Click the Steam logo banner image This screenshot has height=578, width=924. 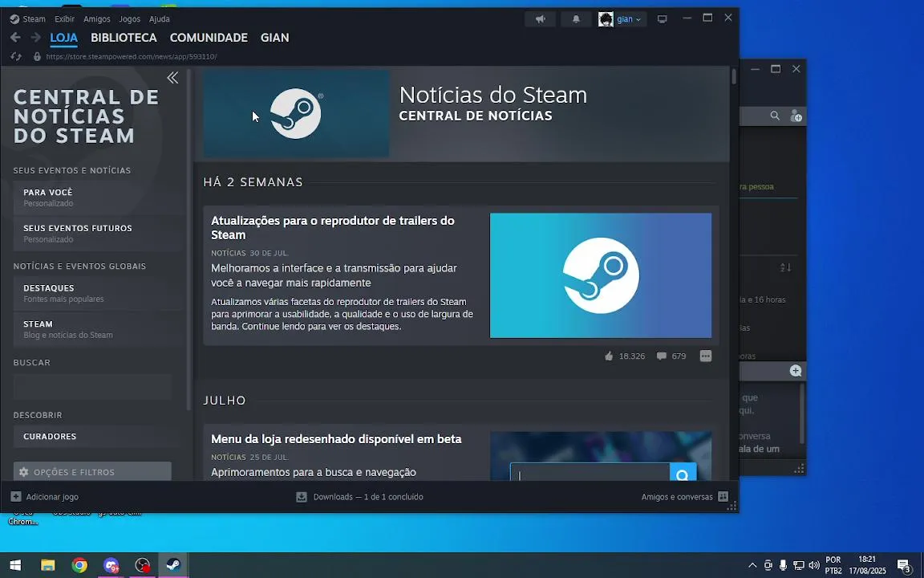296,114
